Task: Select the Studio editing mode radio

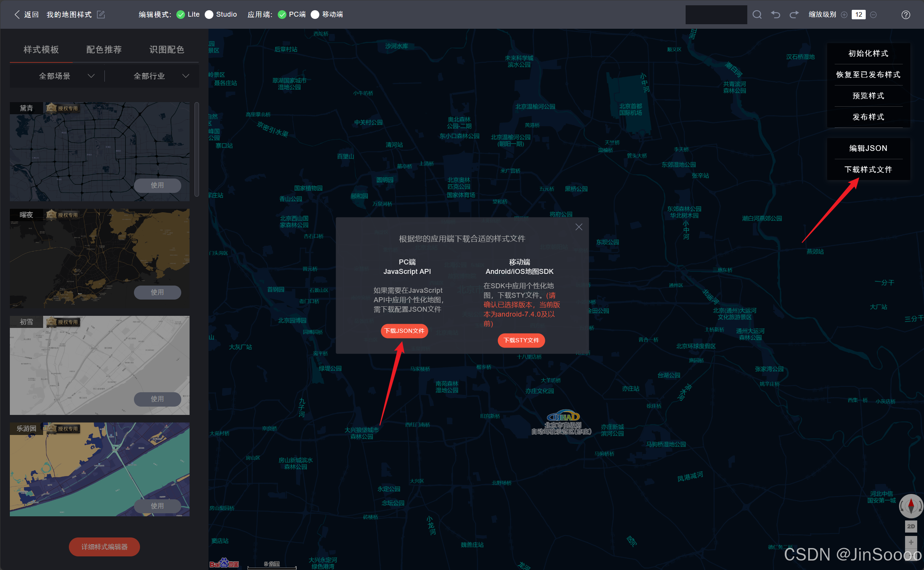Action: (209, 14)
